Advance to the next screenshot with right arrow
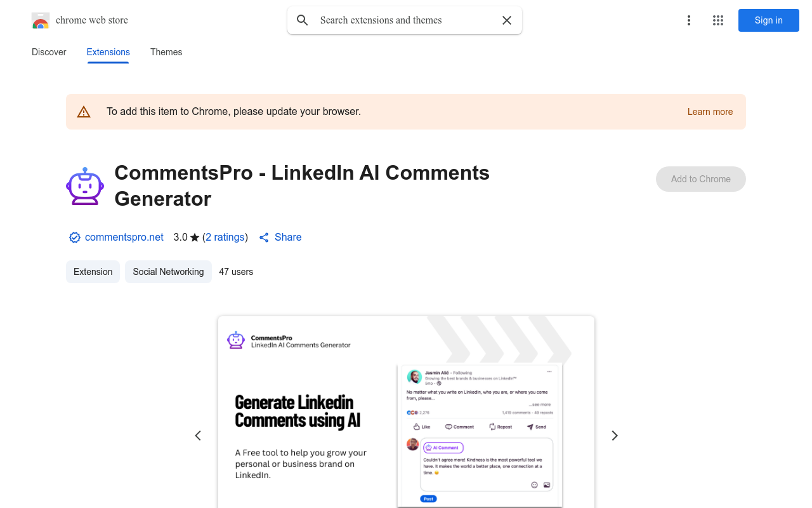 (x=614, y=436)
